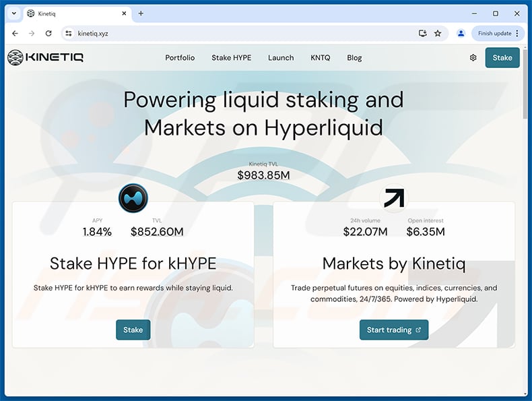
Task: Click the Open interest value $6.35M
Action: 426,232
